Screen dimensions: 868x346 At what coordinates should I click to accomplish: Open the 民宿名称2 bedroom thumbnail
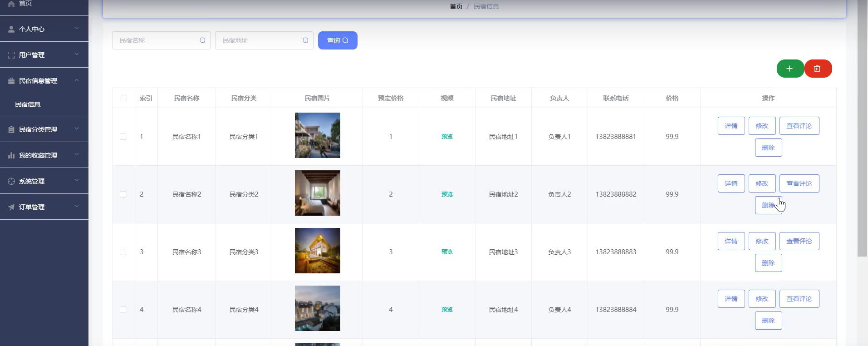point(318,193)
